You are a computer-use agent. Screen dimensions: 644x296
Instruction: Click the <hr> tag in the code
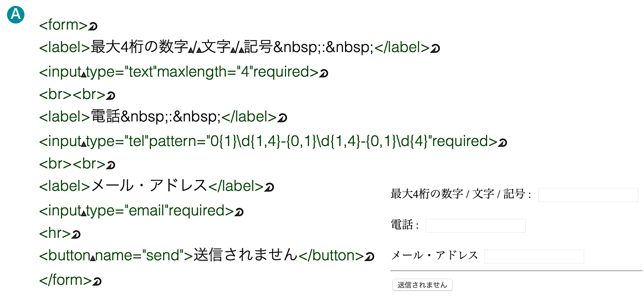tap(54, 233)
